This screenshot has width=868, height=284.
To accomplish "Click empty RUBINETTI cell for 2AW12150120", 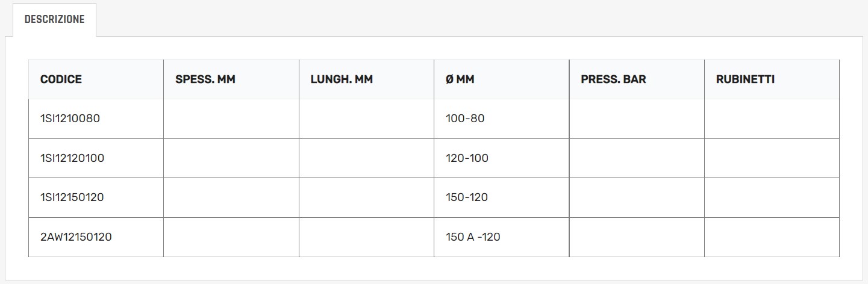I will (772, 237).
